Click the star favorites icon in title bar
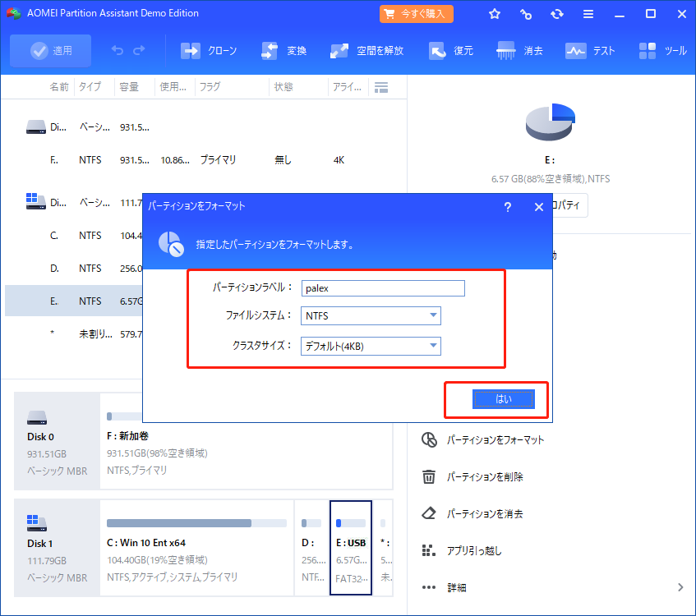Viewport: 696px width, 616px height. tap(495, 14)
